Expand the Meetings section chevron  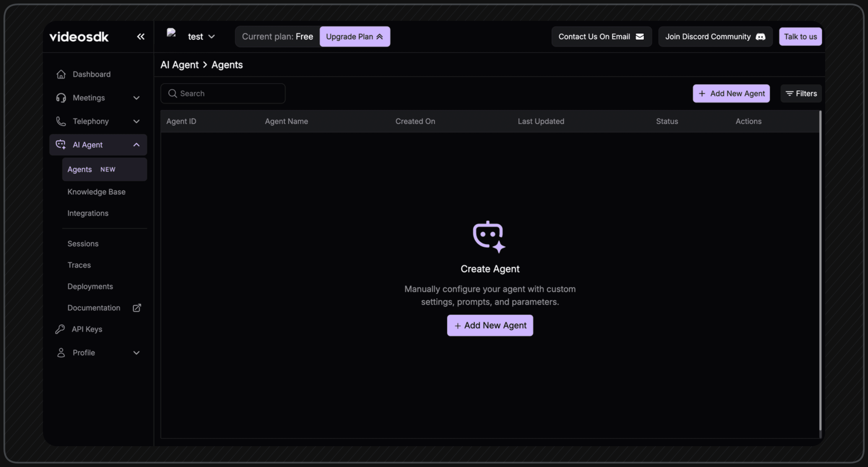(136, 98)
